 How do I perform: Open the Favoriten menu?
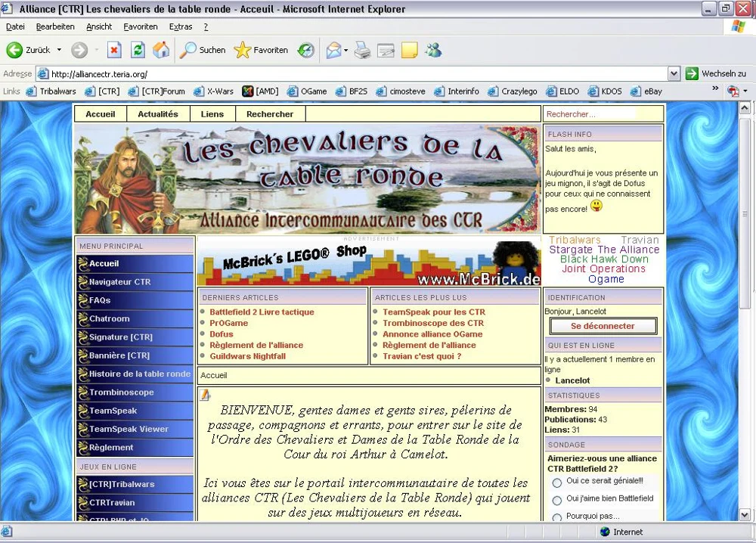tap(141, 26)
